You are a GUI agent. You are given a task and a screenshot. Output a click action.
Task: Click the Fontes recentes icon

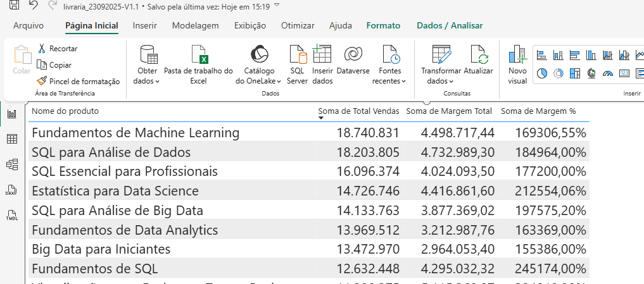point(391,54)
